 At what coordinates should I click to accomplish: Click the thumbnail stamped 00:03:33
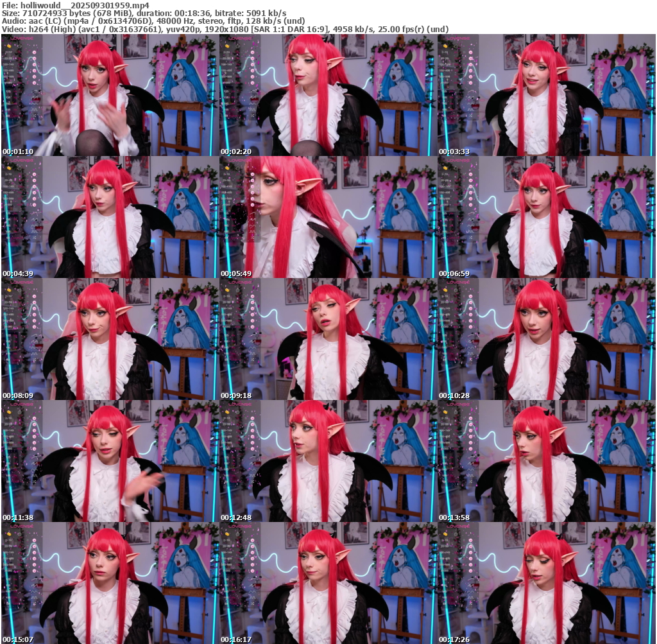(x=547, y=95)
